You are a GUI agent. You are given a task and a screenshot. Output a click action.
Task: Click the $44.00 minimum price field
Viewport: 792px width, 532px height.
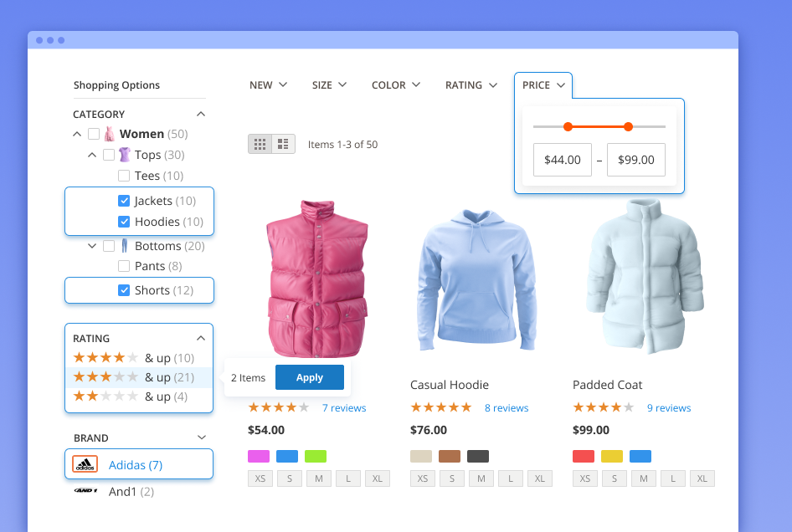pos(562,160)
